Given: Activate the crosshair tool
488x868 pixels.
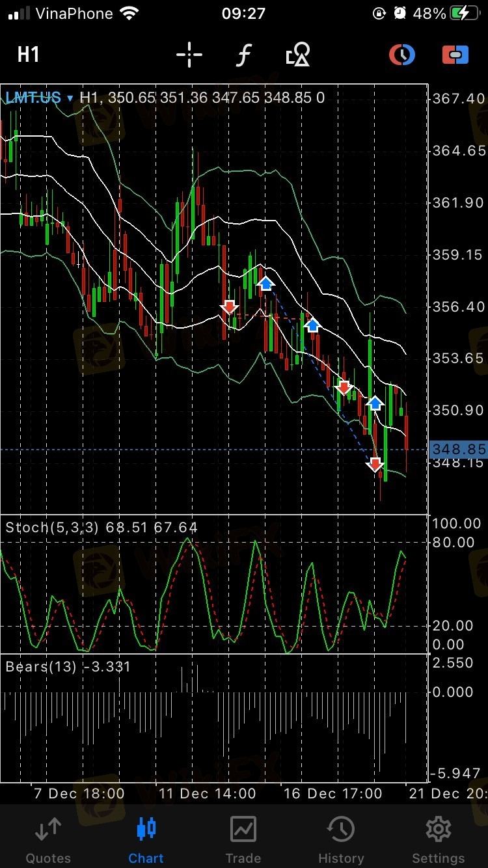Looking at the screenshot, I should pos(189,55).
